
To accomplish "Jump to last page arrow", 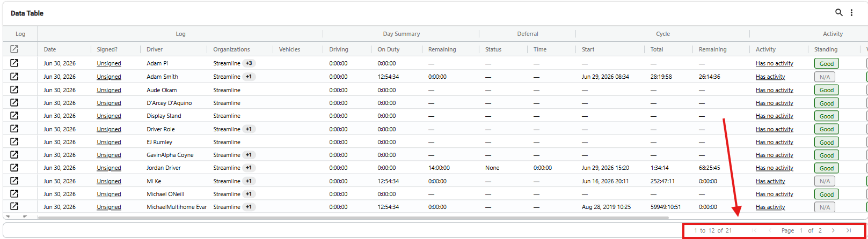I will pos(849,230).
